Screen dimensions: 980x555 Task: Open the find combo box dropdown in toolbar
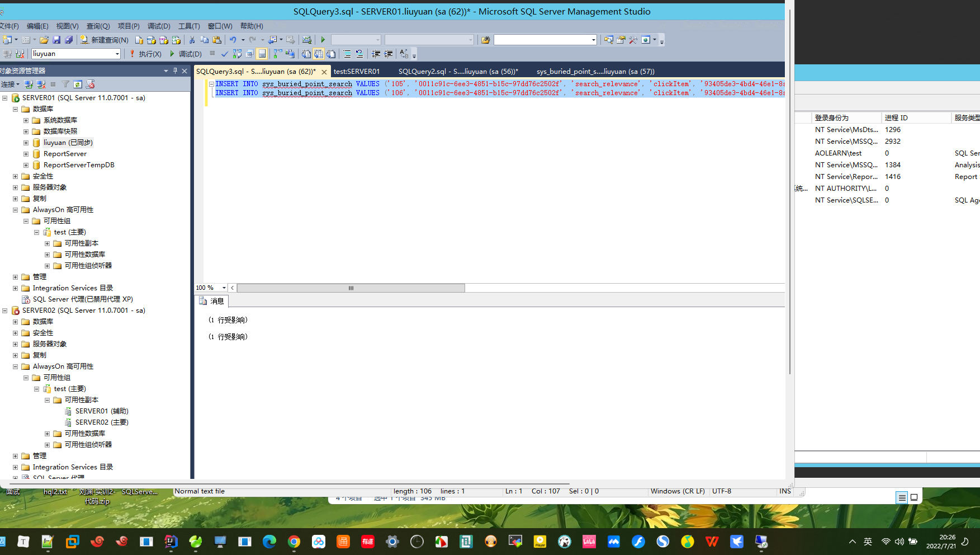[x=594, y=40]
